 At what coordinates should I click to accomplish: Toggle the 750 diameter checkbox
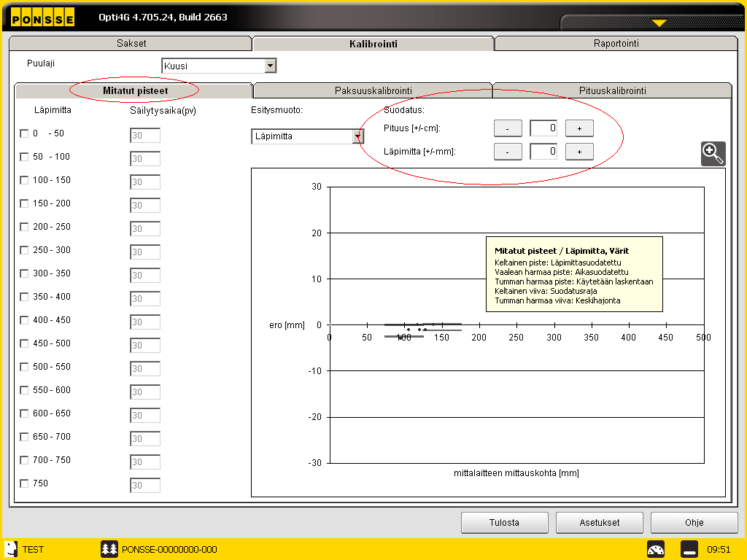24,483
